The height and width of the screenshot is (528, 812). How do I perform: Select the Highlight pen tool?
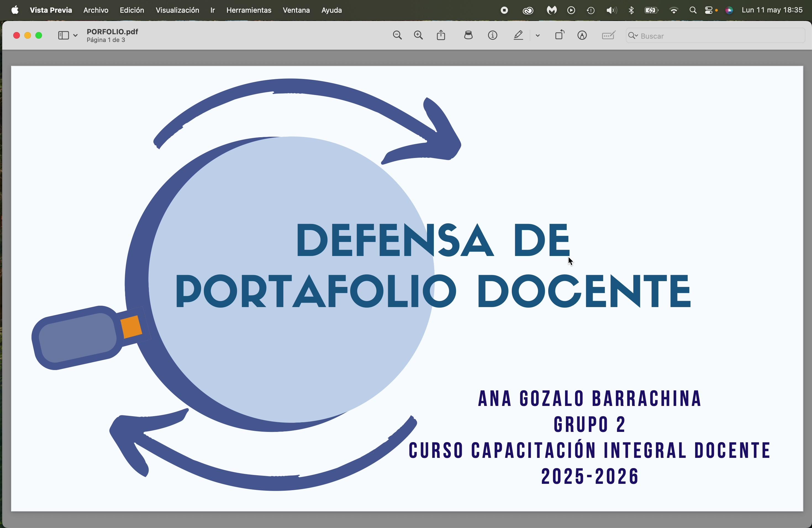pyautogui.click(x=519, y=35)
